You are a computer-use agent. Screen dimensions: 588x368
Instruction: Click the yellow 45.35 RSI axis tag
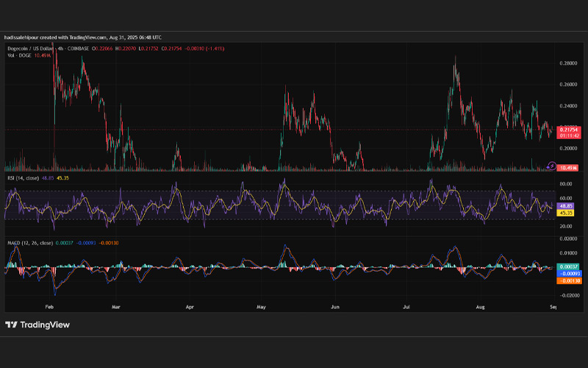[565, 213]
